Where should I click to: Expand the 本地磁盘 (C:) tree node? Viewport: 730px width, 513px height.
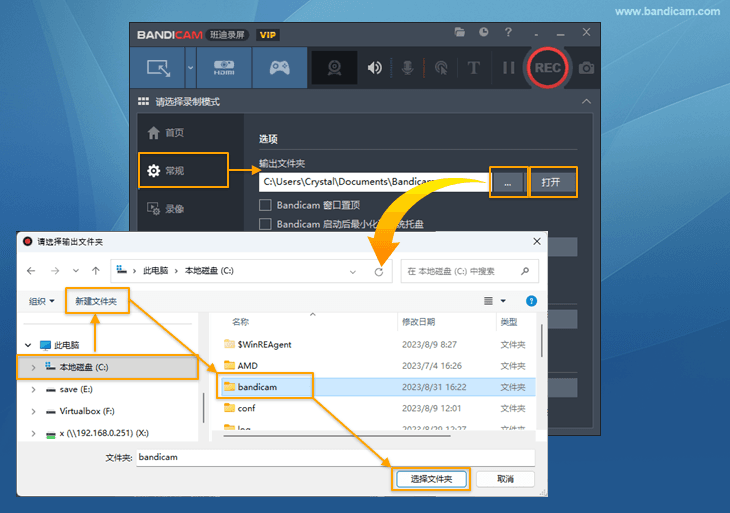pos(33,367)
